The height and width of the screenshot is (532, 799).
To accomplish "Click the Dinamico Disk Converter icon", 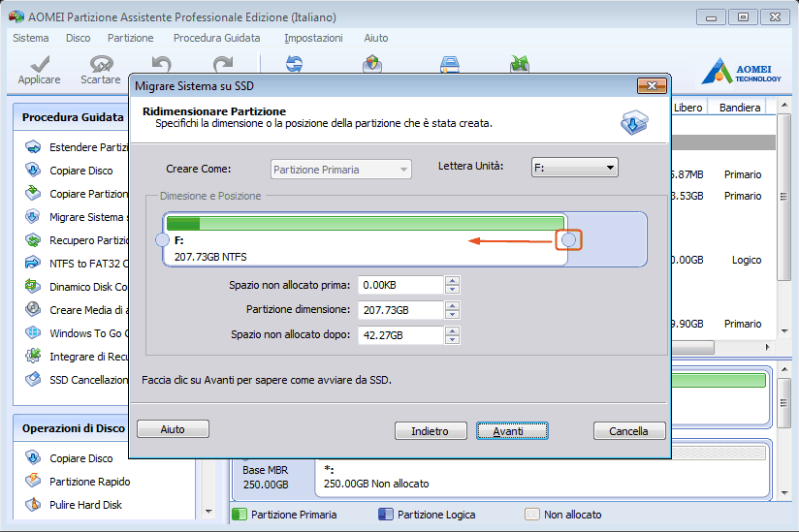I will tap(33, 287).
